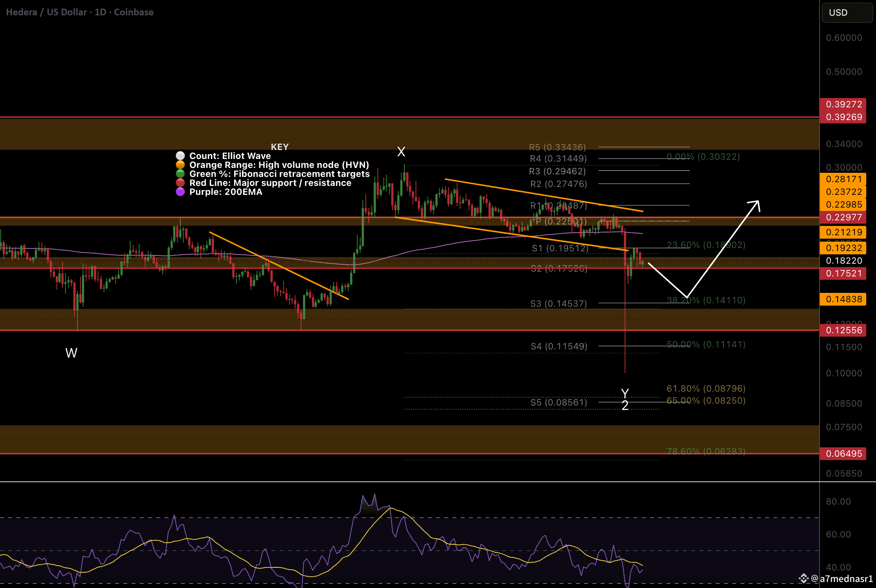Click the orange HVN legend circle
The height and width of the screenshot is (588, 876).
[x=180, y=165]
